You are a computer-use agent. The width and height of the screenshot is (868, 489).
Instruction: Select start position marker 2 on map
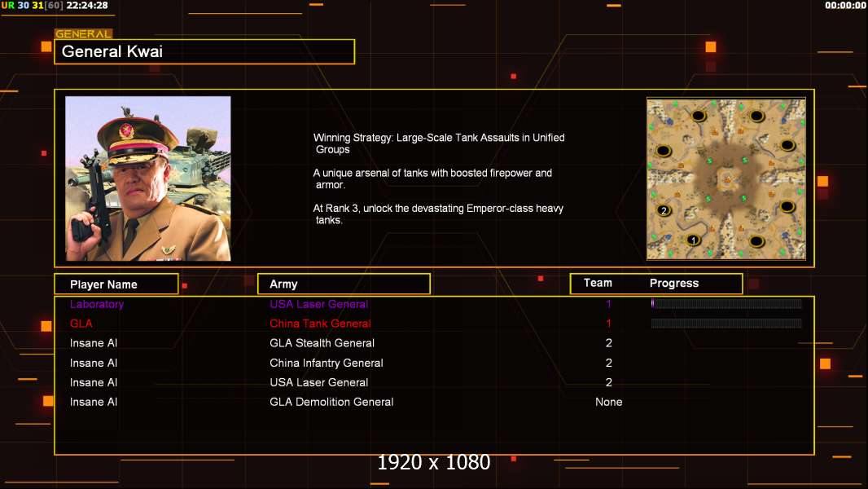pos(664,210)
